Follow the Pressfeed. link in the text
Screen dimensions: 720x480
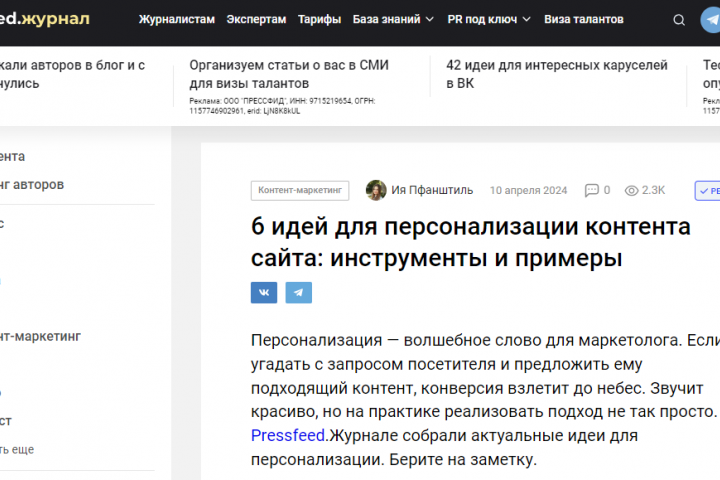click(x=290, y=435)
